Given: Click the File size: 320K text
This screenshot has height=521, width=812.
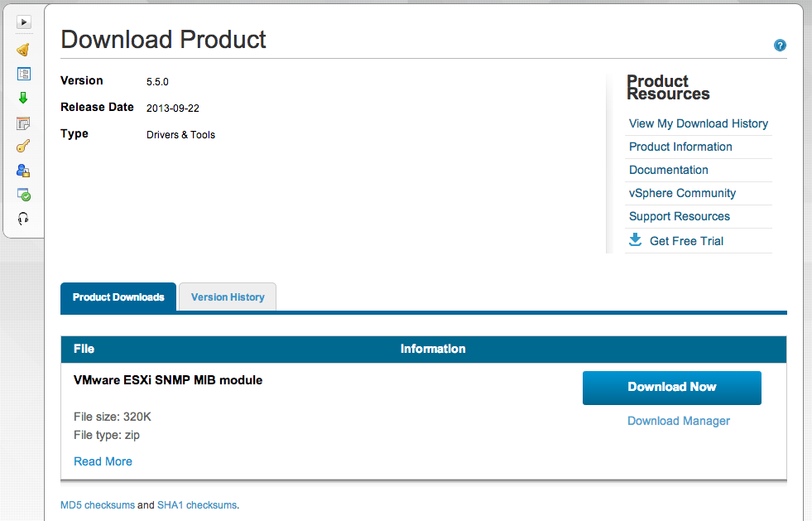Looking at the screenshot, I should coord(113,417).
